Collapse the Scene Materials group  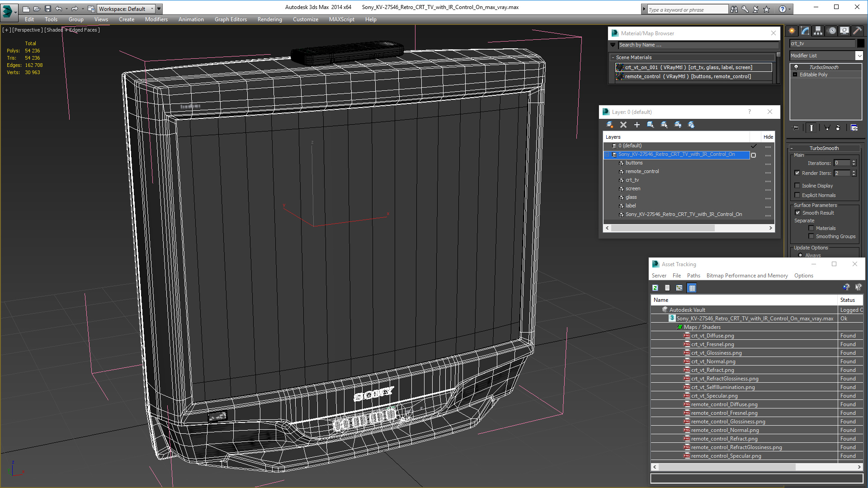(x=613, y=57)
